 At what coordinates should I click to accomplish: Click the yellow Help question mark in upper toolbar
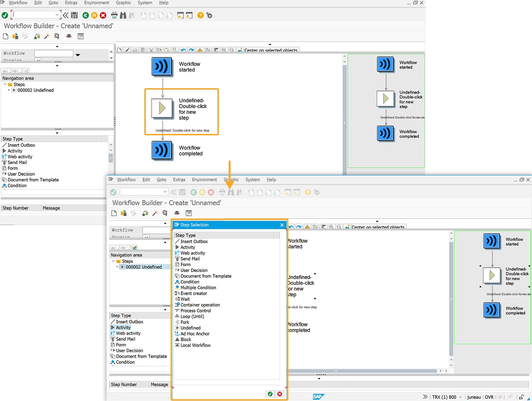tap(200, 15)
